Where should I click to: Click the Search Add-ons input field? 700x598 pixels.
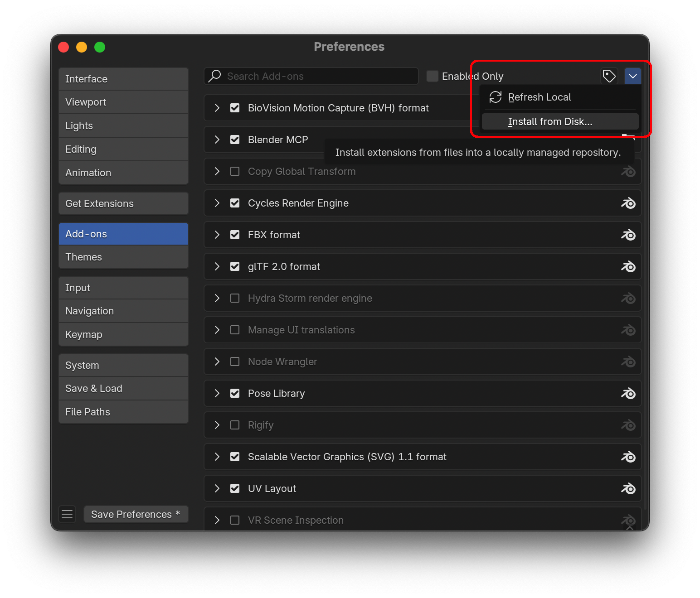click(x=311, y=76)
